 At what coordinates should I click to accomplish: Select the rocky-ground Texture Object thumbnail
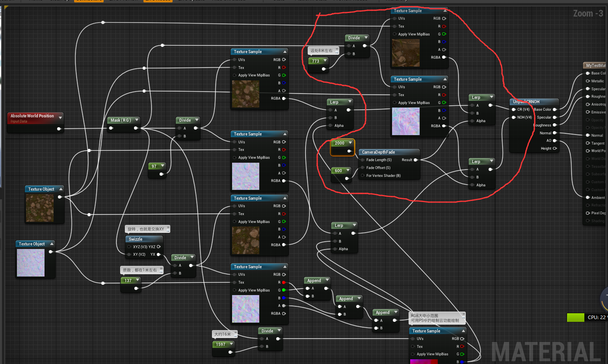click(40, 208)
